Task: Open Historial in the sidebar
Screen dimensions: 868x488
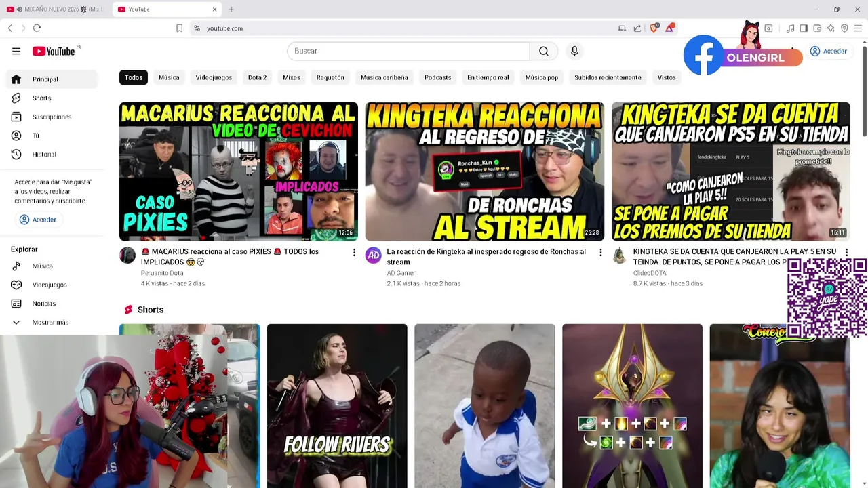Action: click(52, 155)
